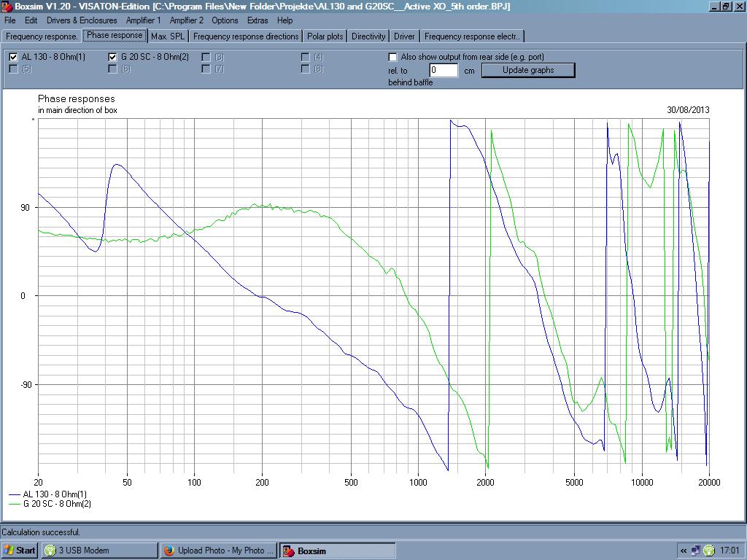Click the rel. to distance cm field
This screenshot has height=560, width=747.
(x=444, y=70)
